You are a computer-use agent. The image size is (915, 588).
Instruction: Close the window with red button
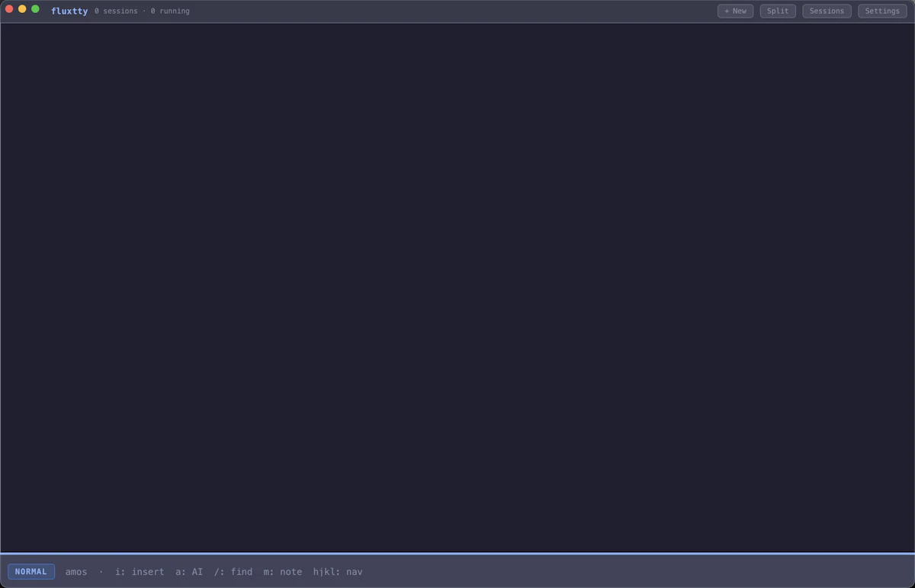(x=9, y=9)
